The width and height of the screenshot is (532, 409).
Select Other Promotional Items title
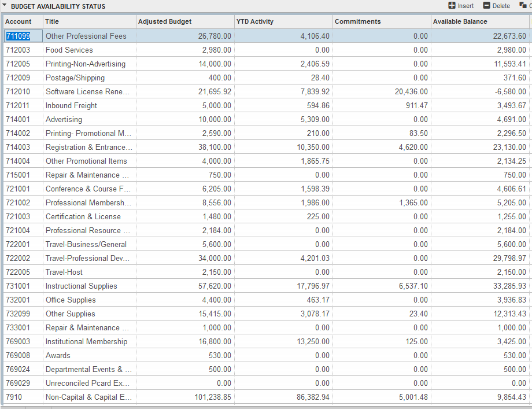(x=86, y=161)
